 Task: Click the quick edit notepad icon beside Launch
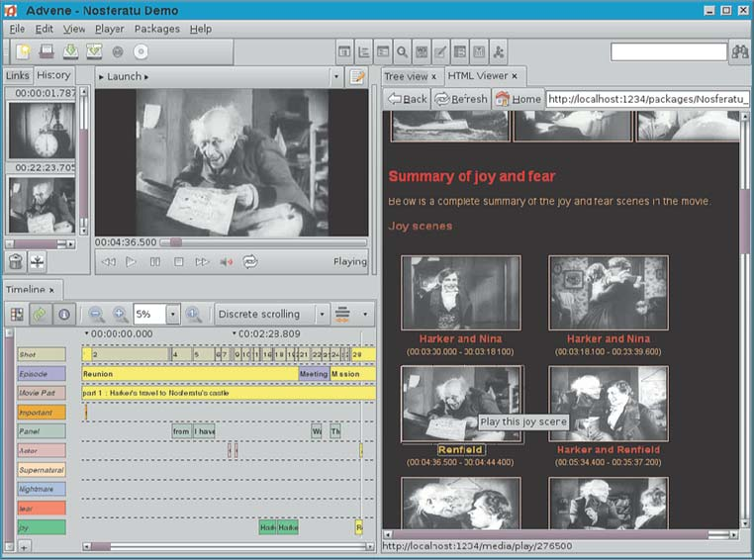click(x=357, y=77)
